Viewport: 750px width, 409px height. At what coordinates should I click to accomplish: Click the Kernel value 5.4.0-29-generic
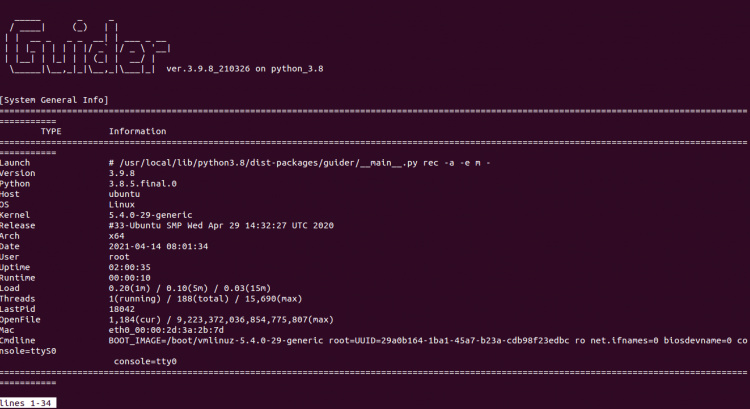152,215
